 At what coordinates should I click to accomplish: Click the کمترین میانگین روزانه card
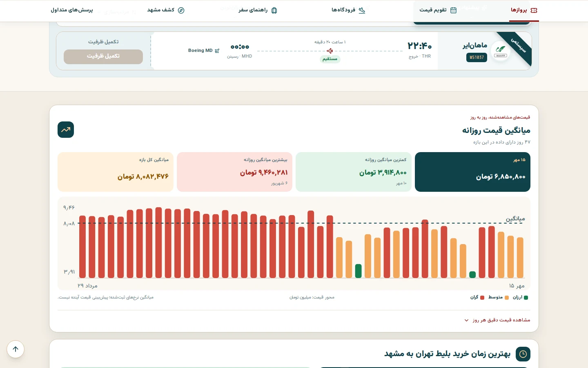[x=354, y=172]
